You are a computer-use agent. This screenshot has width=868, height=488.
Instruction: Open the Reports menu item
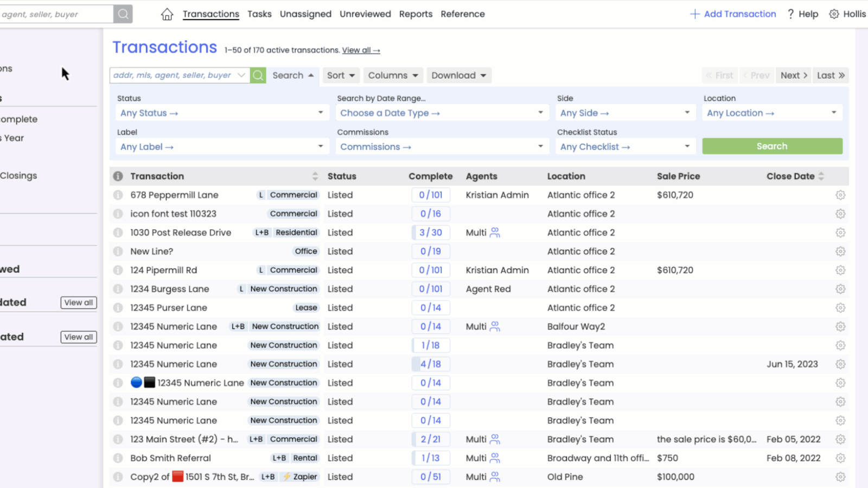[416, 14]
